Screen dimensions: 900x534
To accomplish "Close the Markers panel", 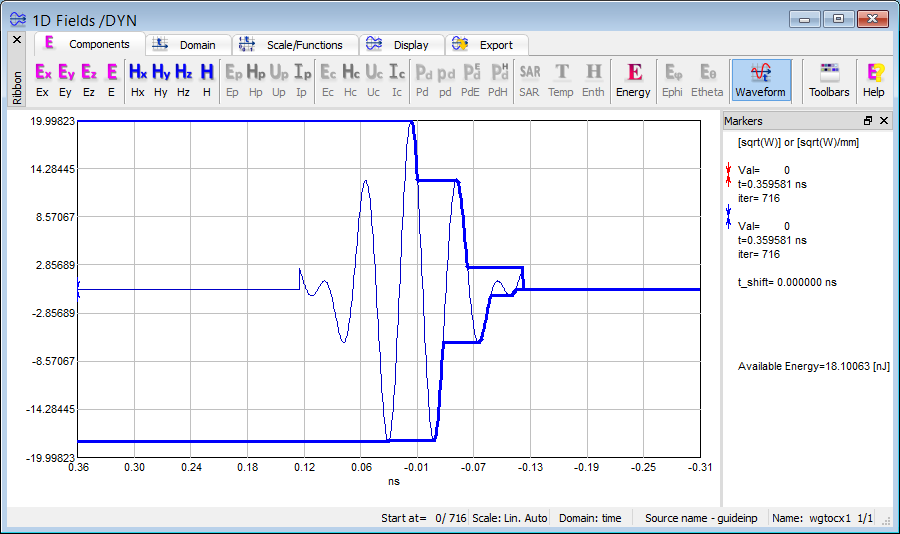I will (x=884, y=121).
